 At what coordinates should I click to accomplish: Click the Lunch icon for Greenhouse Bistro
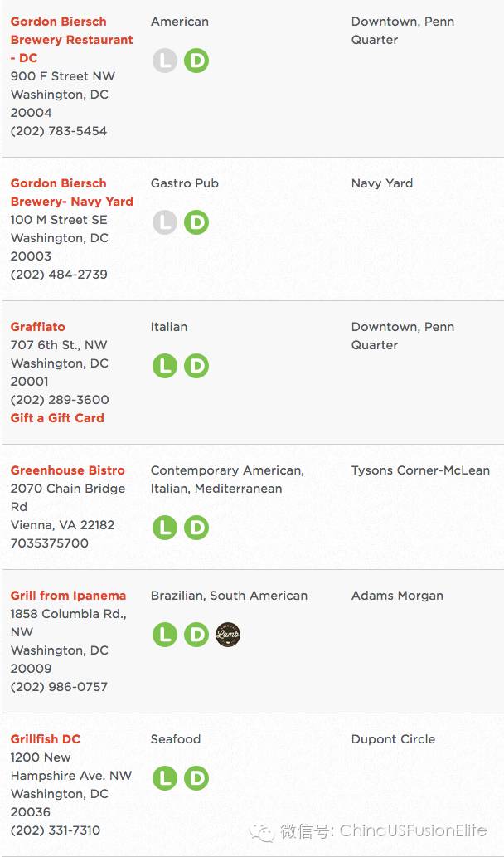164,528
